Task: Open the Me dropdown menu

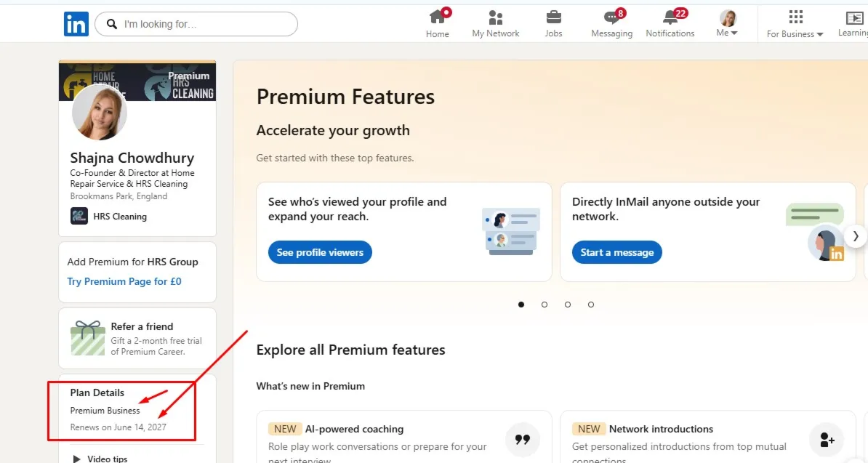Action: pos(728,24)
